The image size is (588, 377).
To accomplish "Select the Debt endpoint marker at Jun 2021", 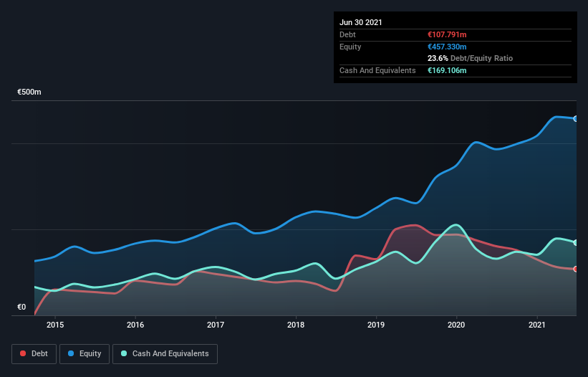I will coord(576,269).
